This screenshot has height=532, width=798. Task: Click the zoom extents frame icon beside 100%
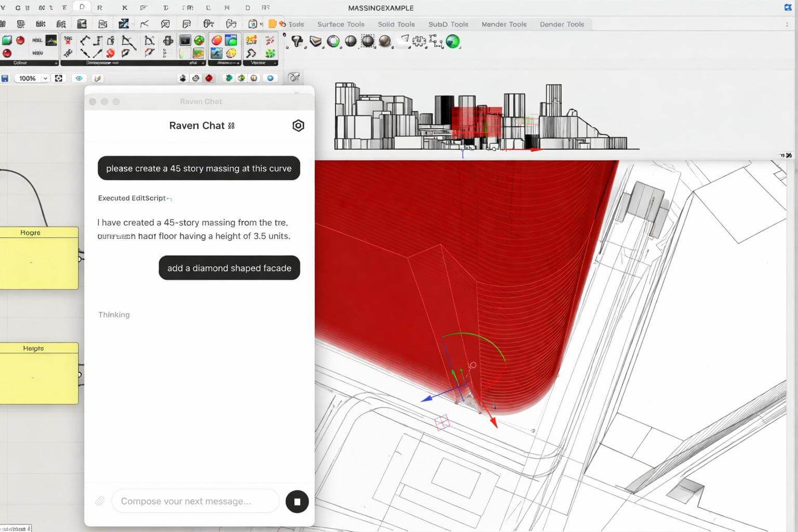[x=59, y=78]
